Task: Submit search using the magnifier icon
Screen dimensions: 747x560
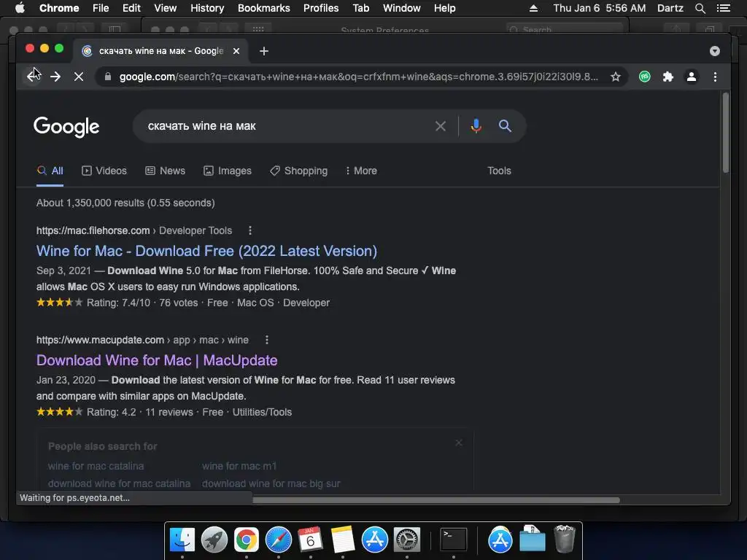Action: (x=505, y=125)
